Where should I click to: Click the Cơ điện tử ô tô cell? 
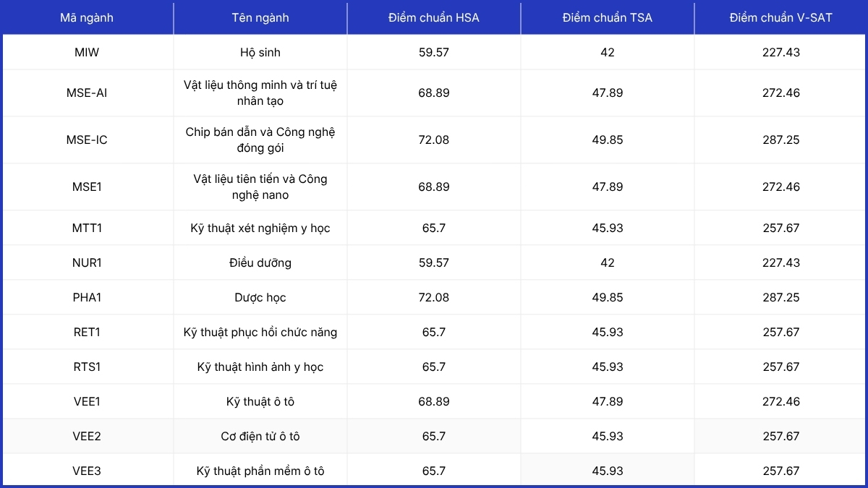click(260, 436)
